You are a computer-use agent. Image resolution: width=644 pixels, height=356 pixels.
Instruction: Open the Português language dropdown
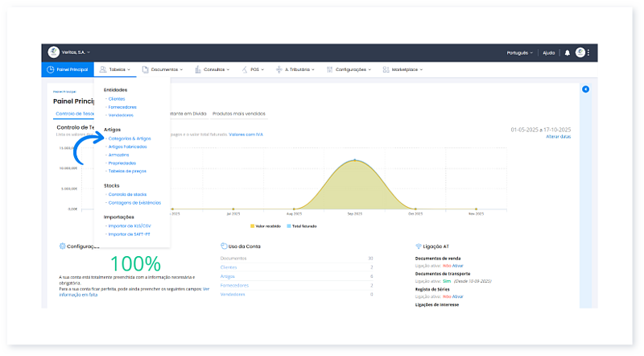click(x=520, y=52)
